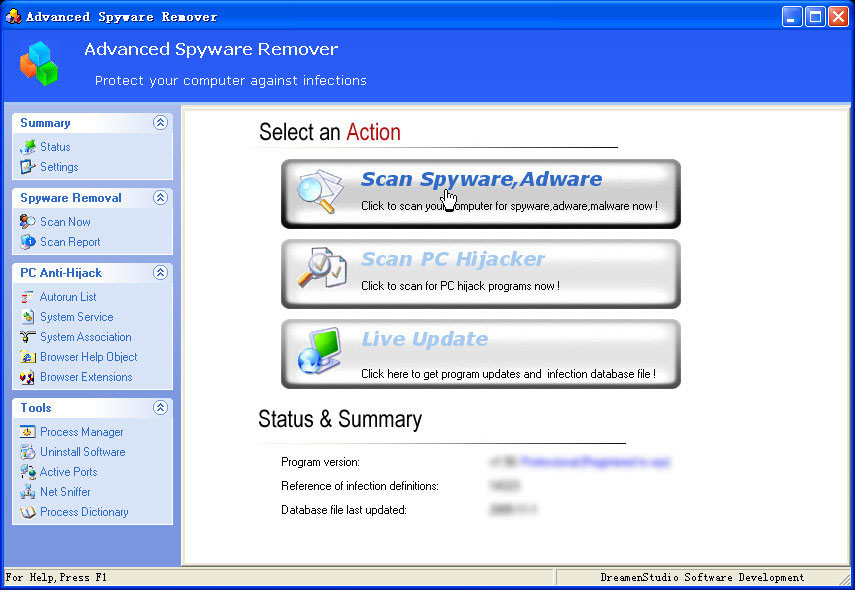Click the checklist icon on Scan PC Hijacker
This screenshot has width=855, height=590.
pyautogui.click(x=322, y=268)
